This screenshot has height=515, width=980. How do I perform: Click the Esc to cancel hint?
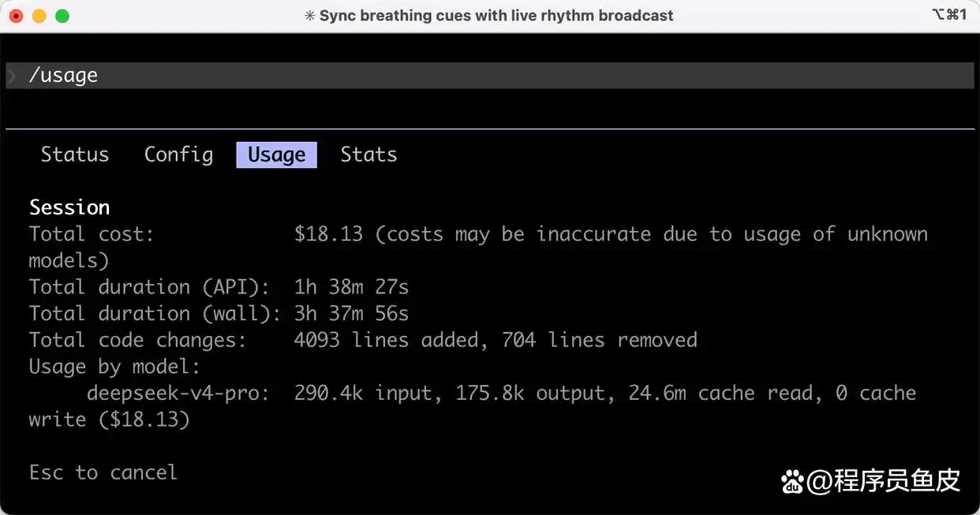tap(103, 472)
